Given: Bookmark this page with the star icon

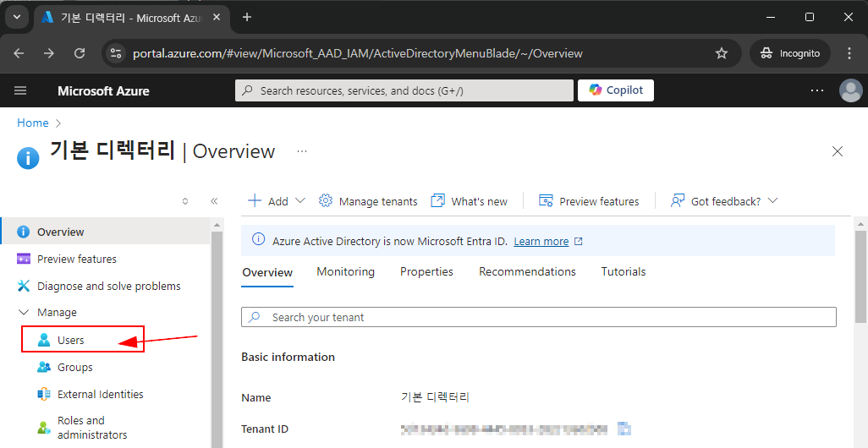Looking at the screenshot, I should (x=722, y=53).
